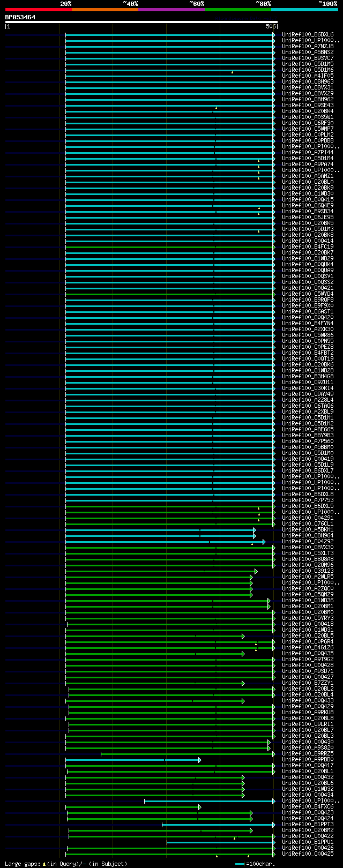Select hit label UniRef100_Q9SE43
This screenshot has height=868, width=343.
coord(308,106)
